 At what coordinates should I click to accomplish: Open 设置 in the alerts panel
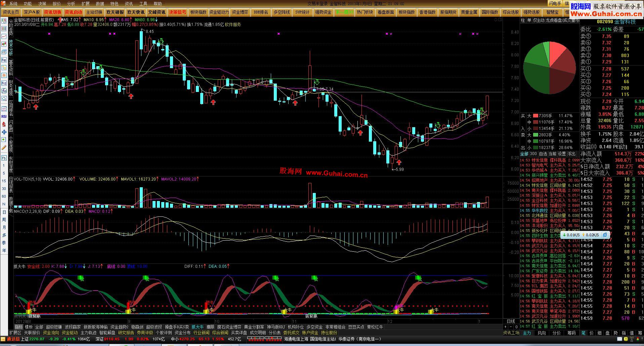(x=562, y=154)
